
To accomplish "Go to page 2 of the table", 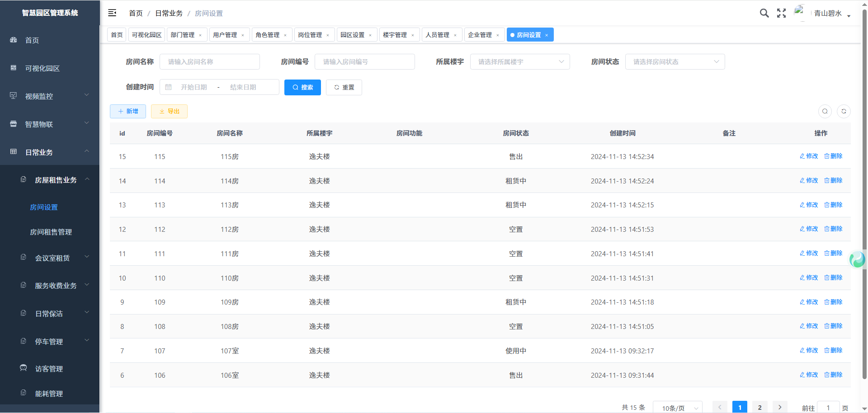I will (x=759, y=407).
